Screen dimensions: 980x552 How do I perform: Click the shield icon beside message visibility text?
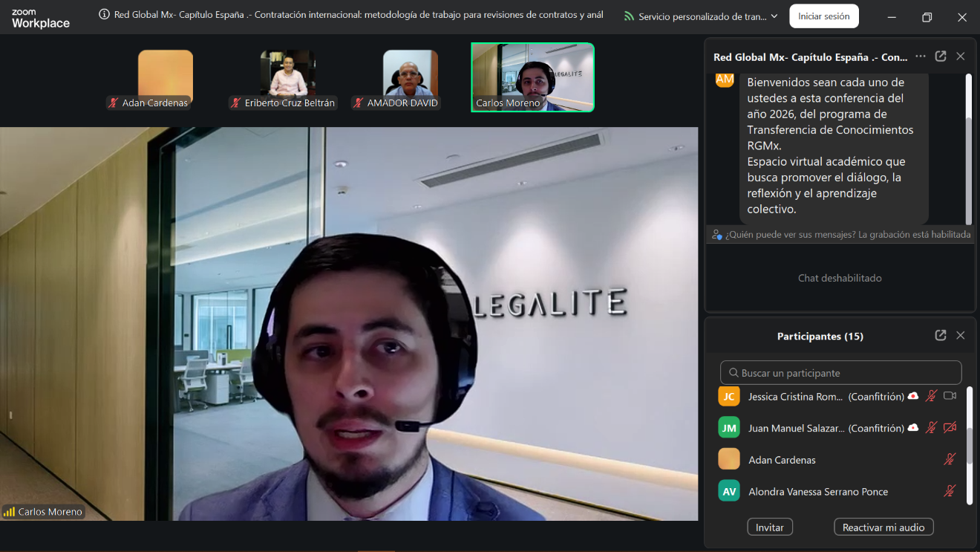coord(716,235)
